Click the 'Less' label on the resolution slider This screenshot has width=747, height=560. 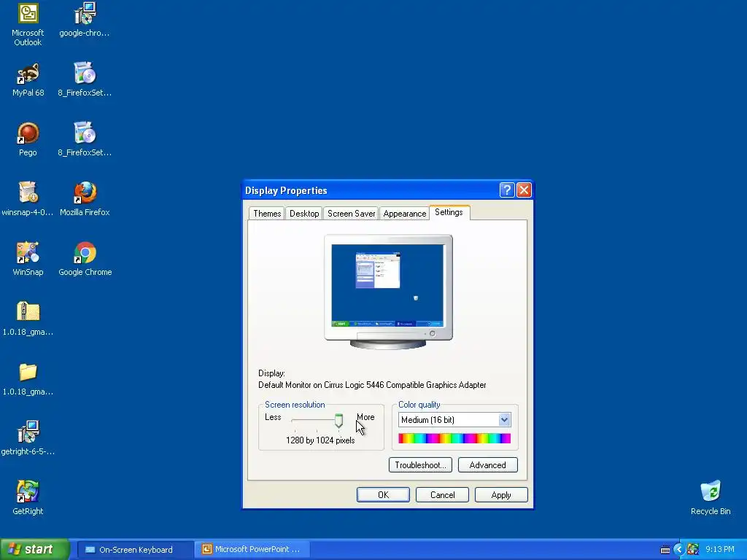point(273,417)
